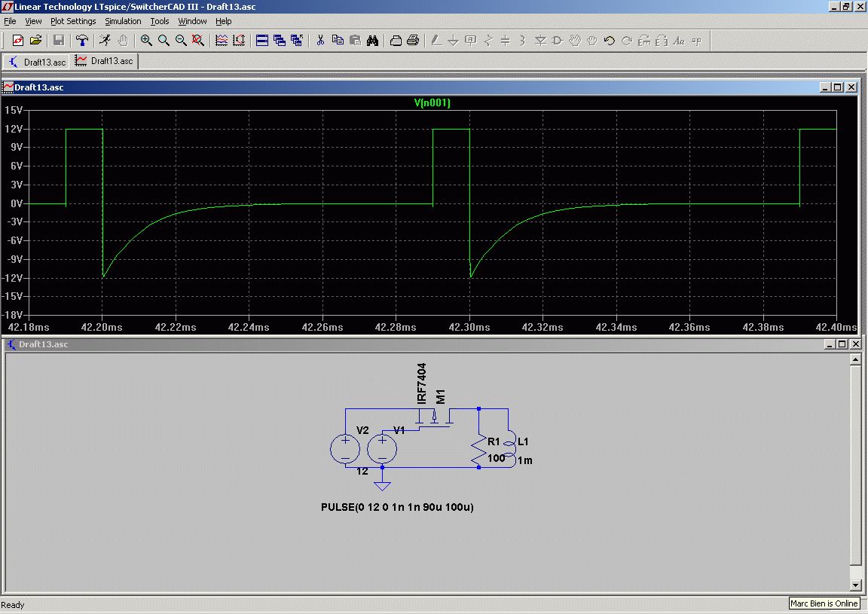Screen dimensions: 868x614
Task: Click the Zoom Out magnifier icon
Action: tap(181, 41)
